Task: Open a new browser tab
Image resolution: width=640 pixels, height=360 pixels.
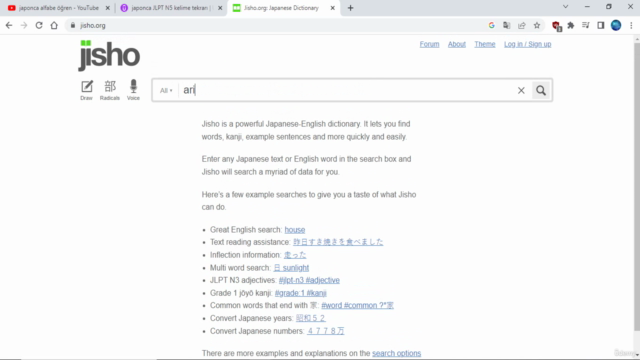Action: point(351,8)
